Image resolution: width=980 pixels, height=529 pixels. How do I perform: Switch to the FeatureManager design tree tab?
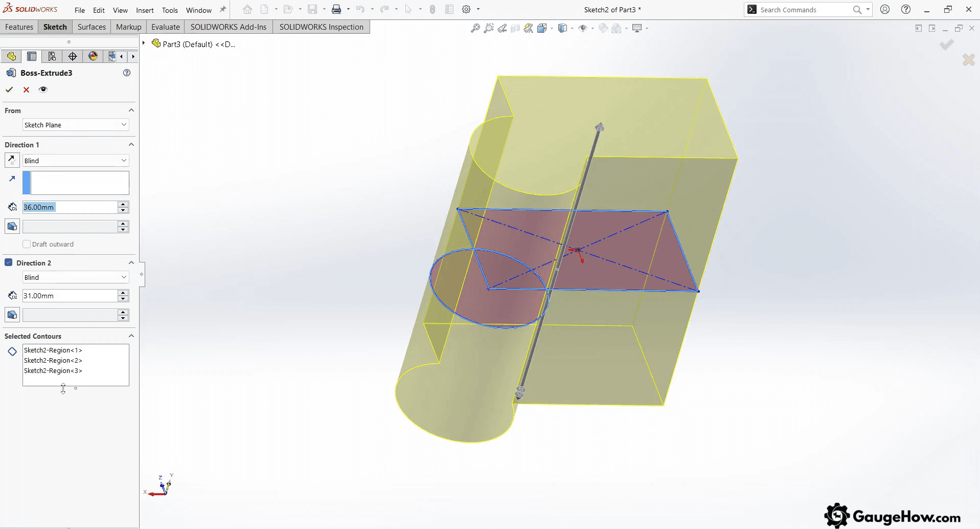(x=11, y=56)
